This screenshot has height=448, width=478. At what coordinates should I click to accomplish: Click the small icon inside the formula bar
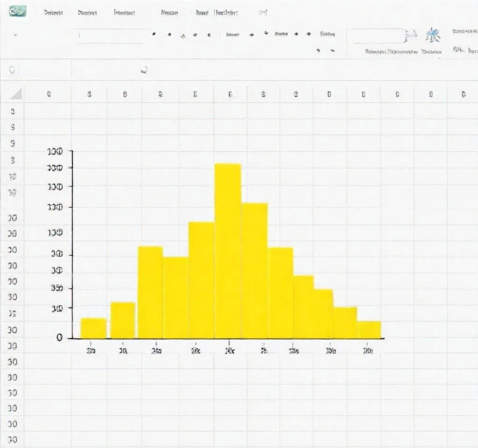pyautogui.click(x=144, y=70)
